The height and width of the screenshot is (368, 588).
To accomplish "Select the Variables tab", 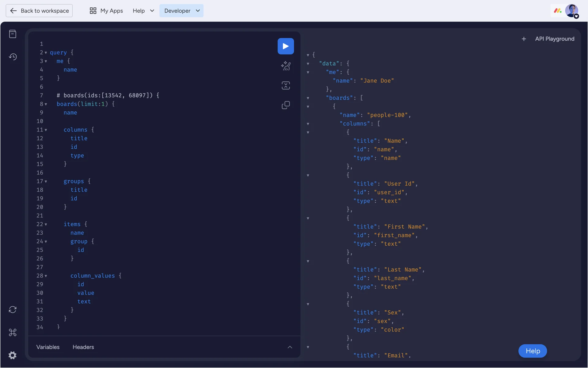I will coord(48,347).
